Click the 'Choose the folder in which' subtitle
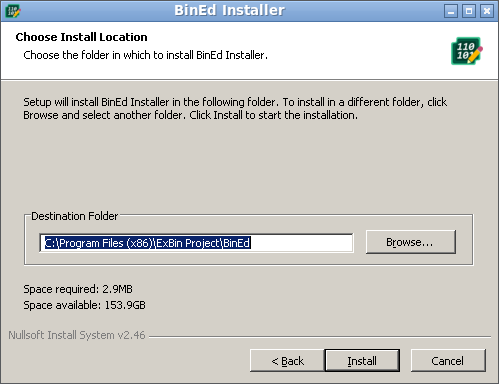 tap(145, 55)
